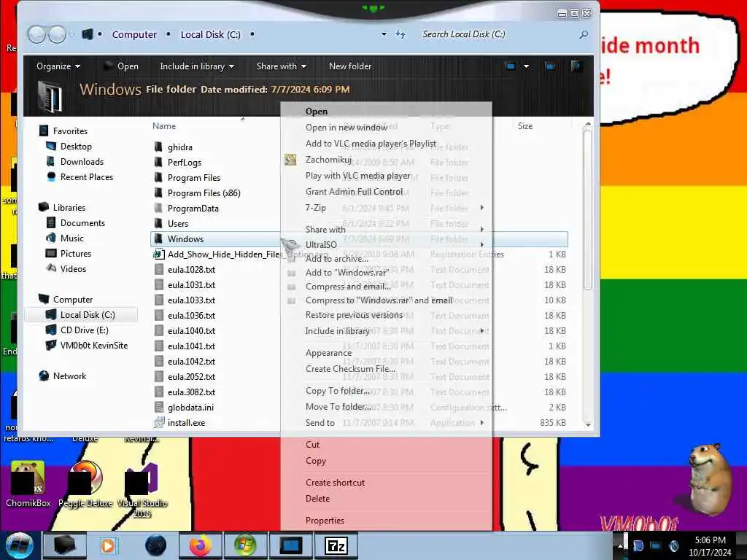Expand the 7-Zip submenu
The height and width of the screenshot is (560, 747).
(x=481, y=208)
